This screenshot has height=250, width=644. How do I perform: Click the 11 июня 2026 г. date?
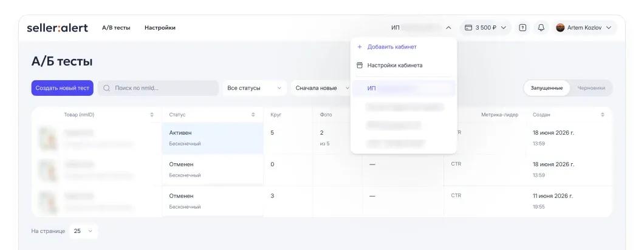[553, 196]
